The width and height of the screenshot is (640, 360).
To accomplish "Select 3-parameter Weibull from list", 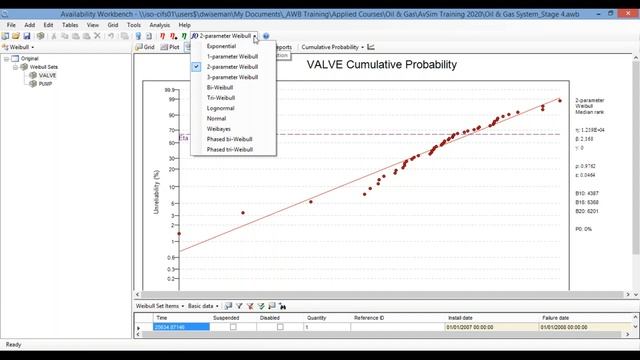I will pyautogui.click(x=233, y=77).
